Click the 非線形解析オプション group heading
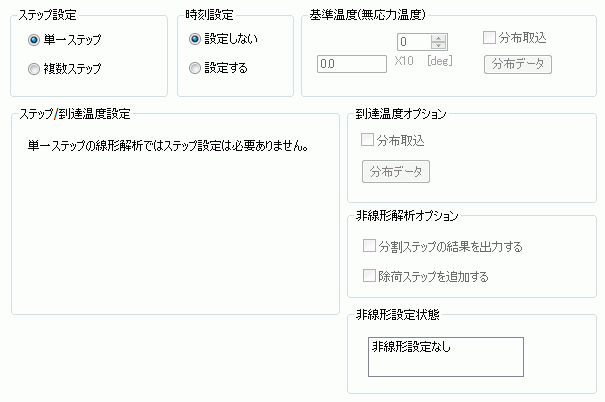Viewport: 605px width, 402px height. pos(407,216)
